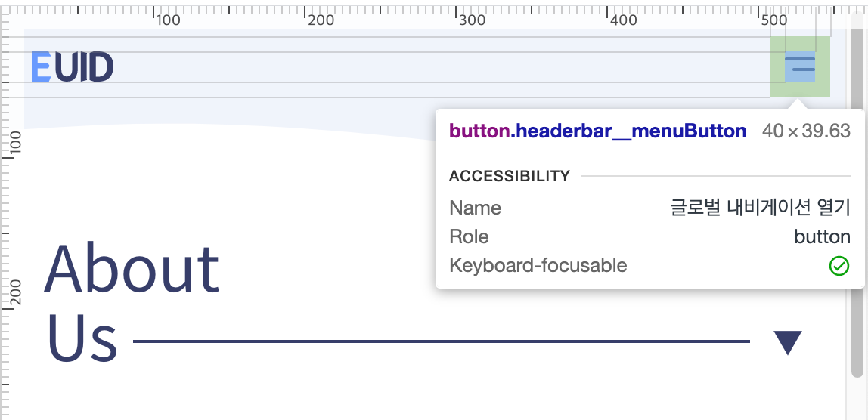Screen dimensions: 868x420
Task: Click the ACCESSIBILITY section heading
Action: pyautogui.click(x=510, y=176)
